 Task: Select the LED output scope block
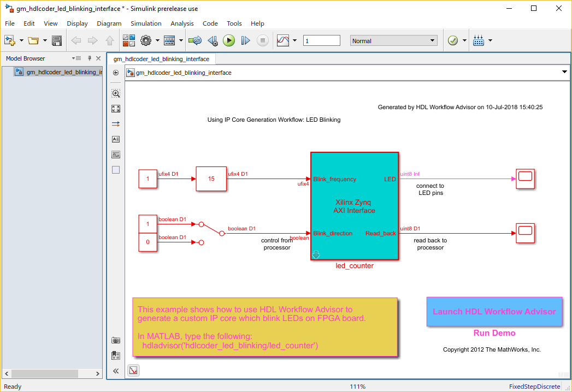(x=526, y=179)
